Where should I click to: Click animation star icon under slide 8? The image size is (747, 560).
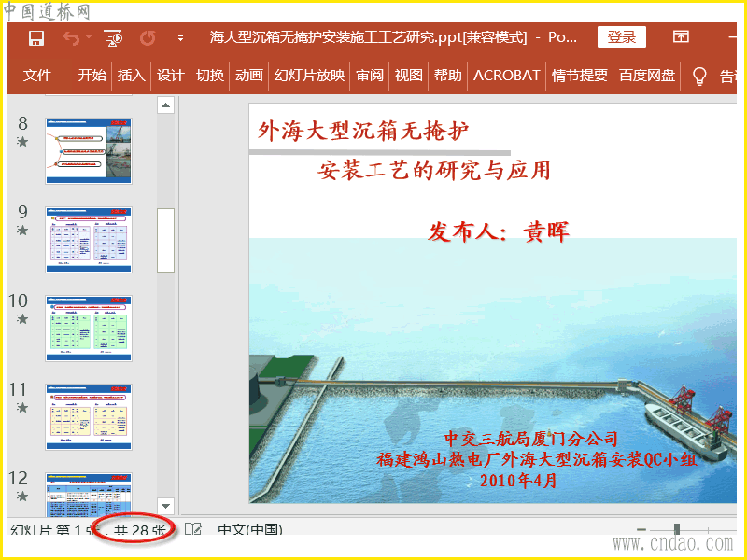[22, 142]
